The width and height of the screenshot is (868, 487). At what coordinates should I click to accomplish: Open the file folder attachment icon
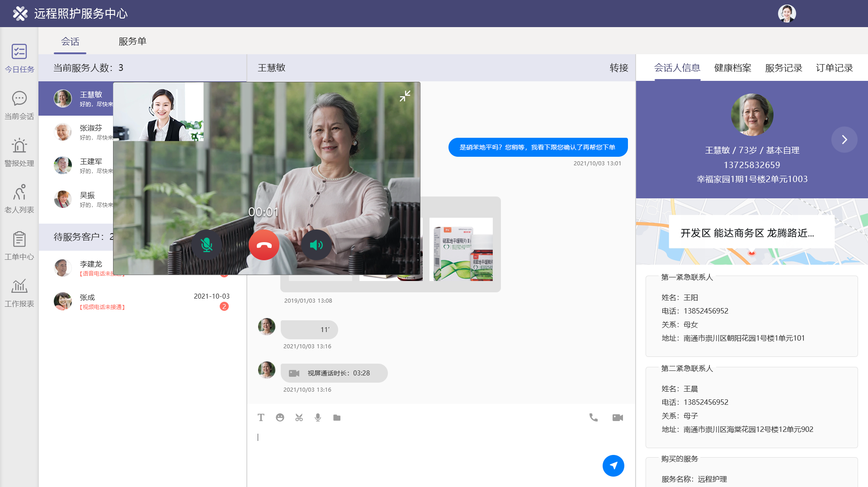click(x=337, y=417)
